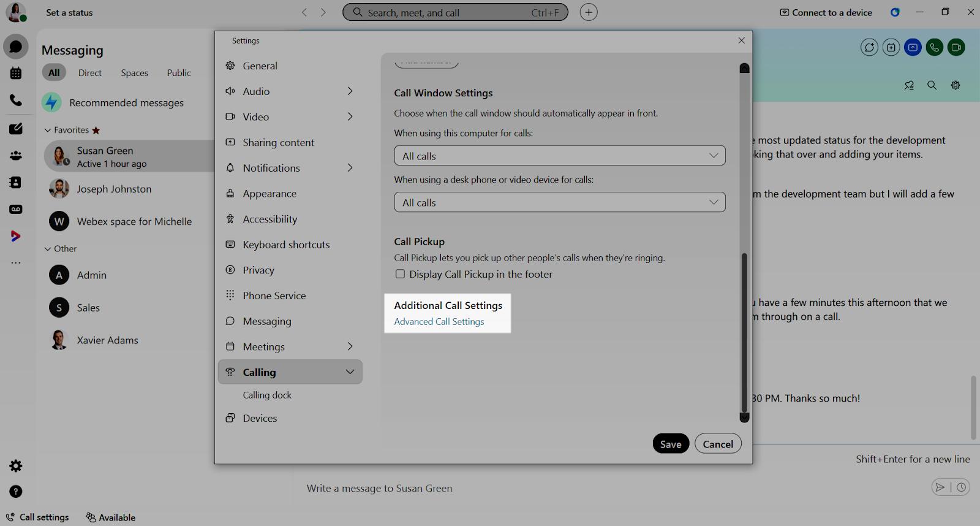Click the profile avatar at top left

16,12
